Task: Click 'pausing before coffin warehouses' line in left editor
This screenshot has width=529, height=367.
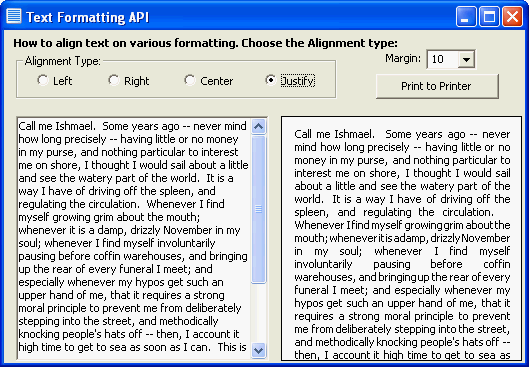Action: point(133,256)
